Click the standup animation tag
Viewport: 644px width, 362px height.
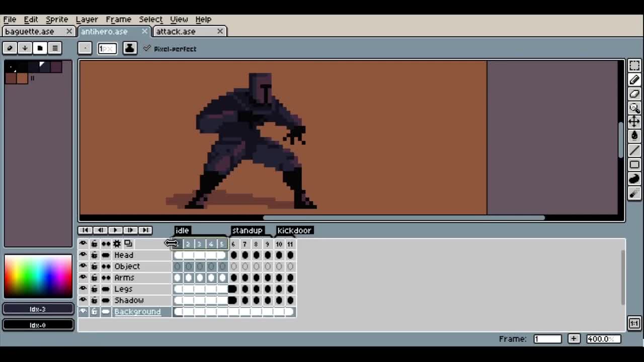pyautogui.click(x=247, y=230)
